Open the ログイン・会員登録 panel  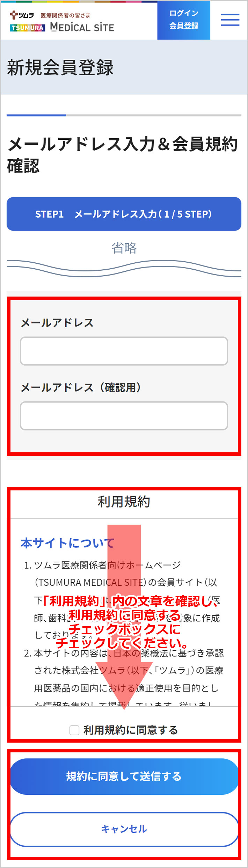click(x=184, y=20)
